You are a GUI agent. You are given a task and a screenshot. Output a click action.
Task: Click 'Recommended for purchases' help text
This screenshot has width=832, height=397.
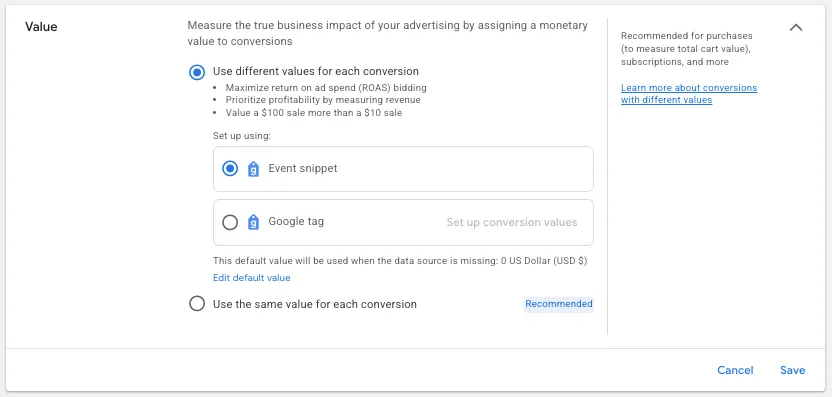[687, 49]
